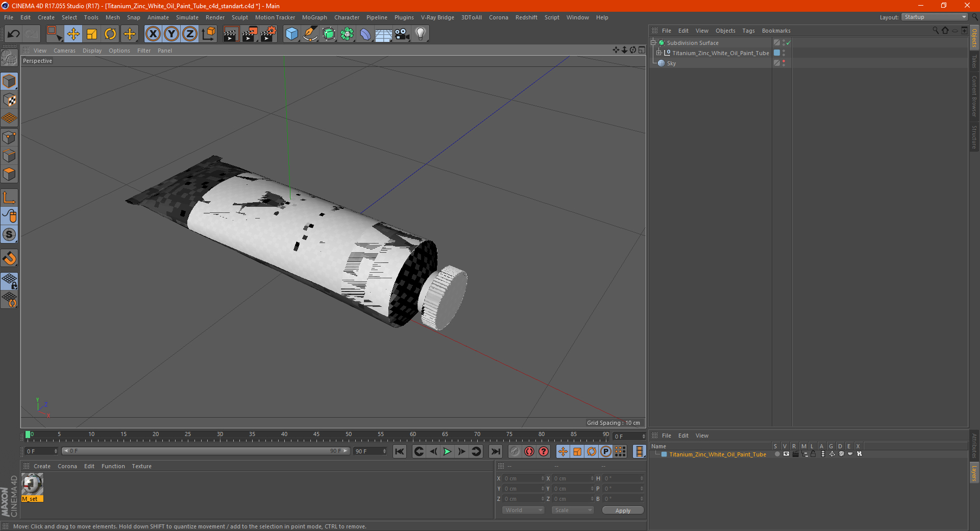Enable Polygons mode icon
980x531 pixels.
[9, 174]
